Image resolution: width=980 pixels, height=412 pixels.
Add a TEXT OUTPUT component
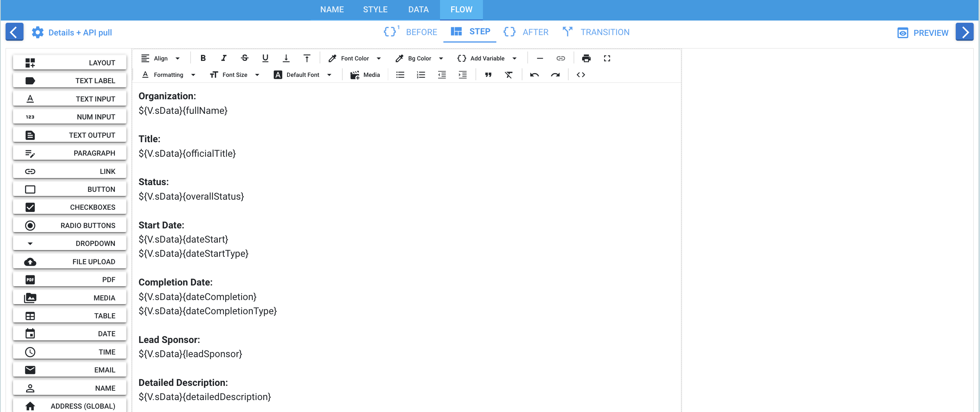pyautogui.click(x=70, y=135)
